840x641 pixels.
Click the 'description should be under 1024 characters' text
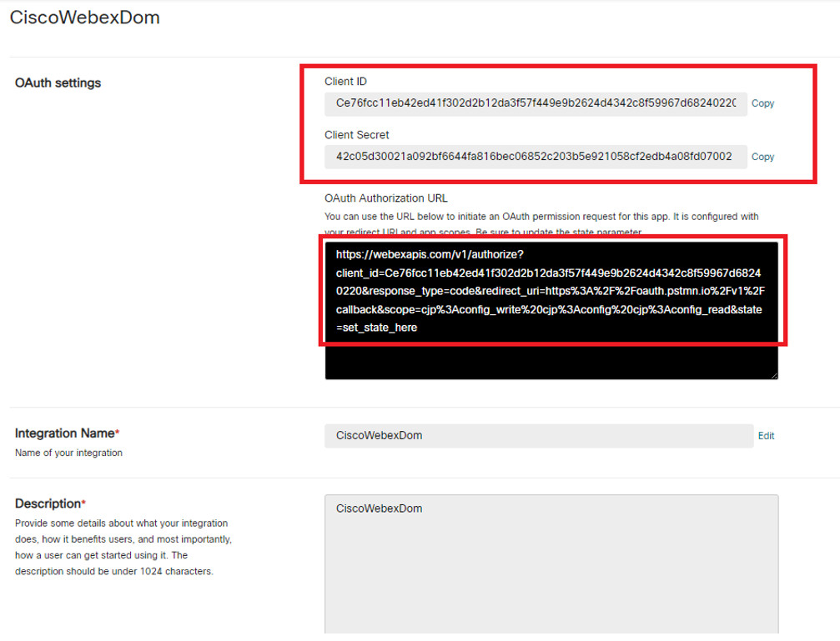point(114,571)
